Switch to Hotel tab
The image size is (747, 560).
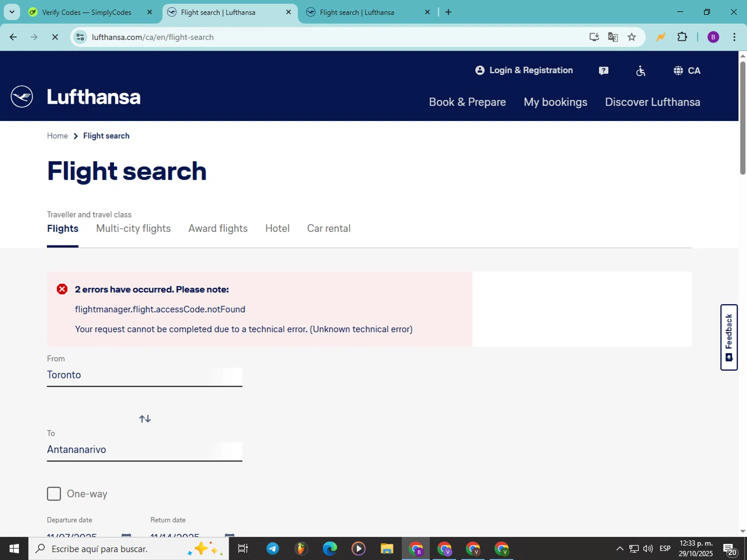tap(277, 228)
